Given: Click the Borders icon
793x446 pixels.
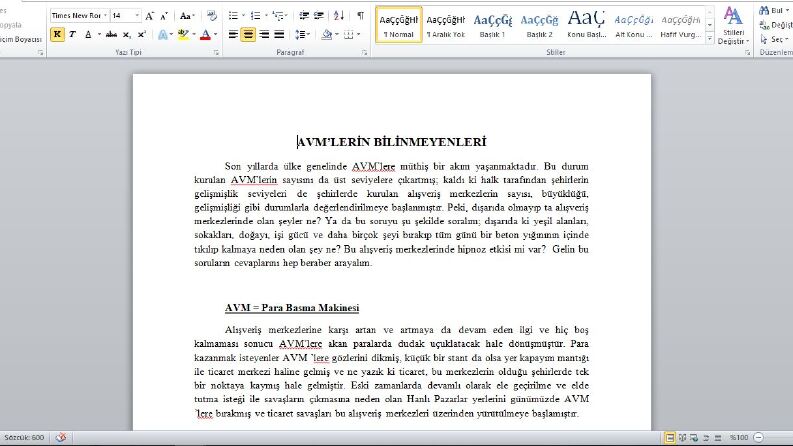Looking at the screenshot, I should 348,34.
